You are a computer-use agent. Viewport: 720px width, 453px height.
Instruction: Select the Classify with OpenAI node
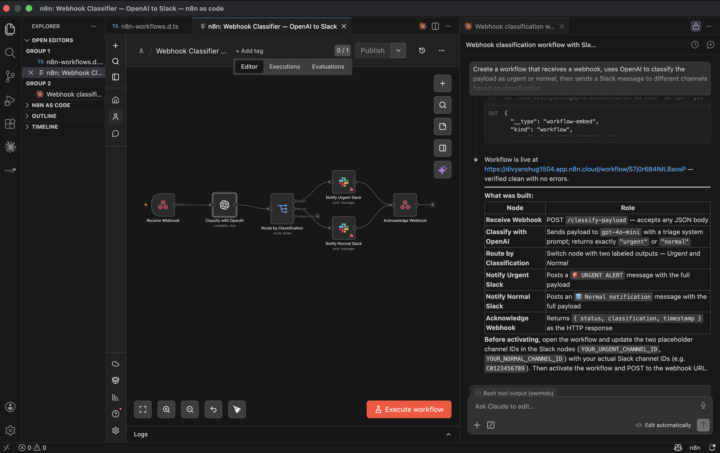224,205
